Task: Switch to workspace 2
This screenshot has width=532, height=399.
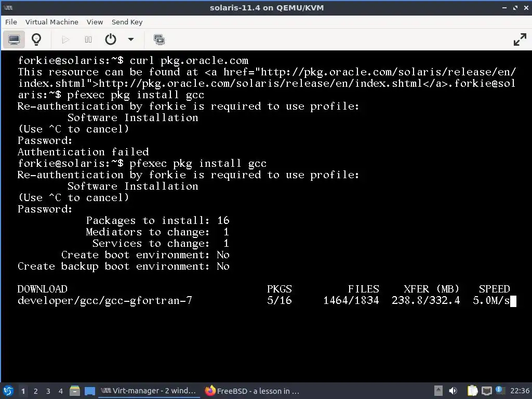Action: click(36, 391)
